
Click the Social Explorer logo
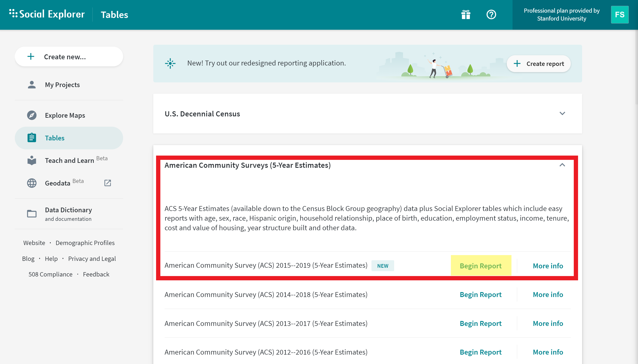[47, 14]
